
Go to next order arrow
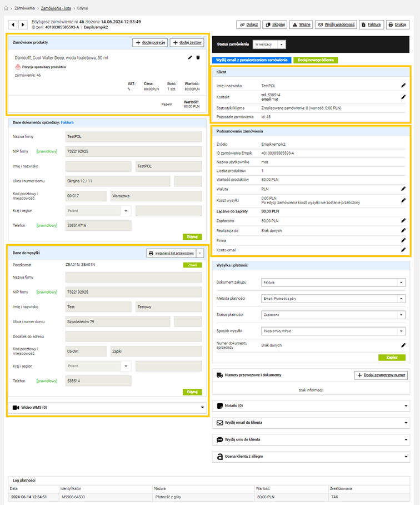click(x=23, y=24)
